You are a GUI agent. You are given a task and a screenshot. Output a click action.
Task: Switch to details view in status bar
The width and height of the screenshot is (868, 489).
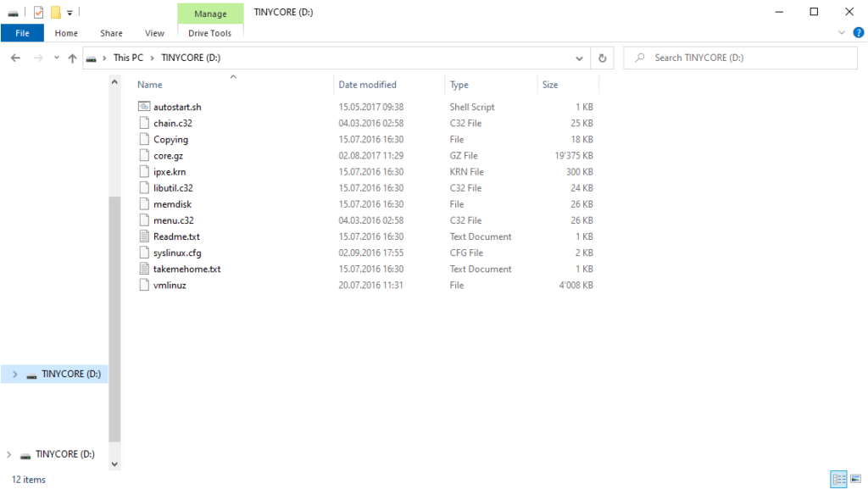tap(838, 480)
